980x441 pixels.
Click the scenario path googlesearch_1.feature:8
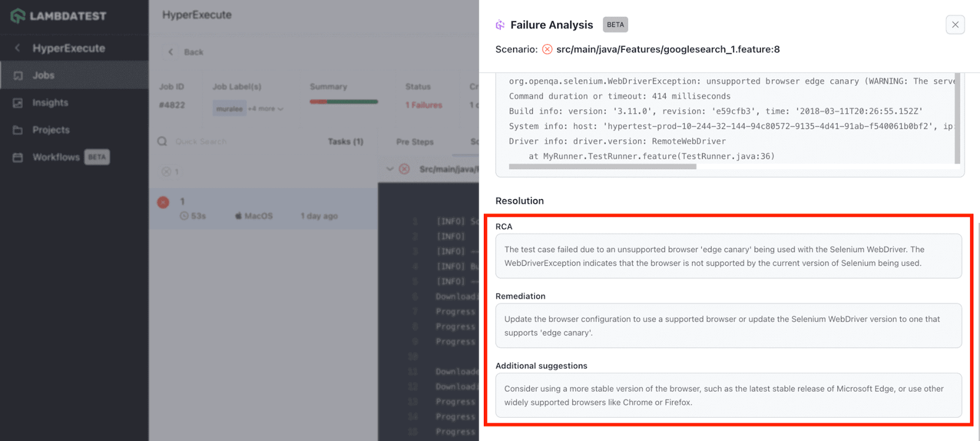(668, 50)
